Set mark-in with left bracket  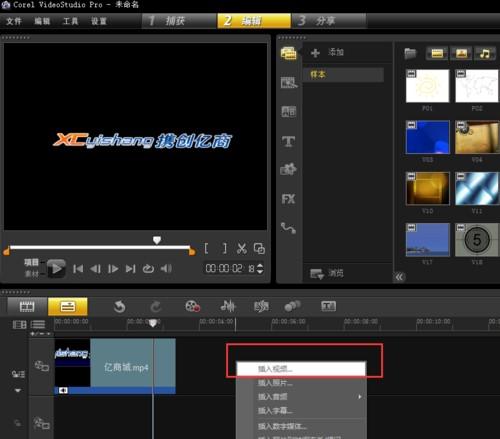pyautogui.click(x=206, y=248)
